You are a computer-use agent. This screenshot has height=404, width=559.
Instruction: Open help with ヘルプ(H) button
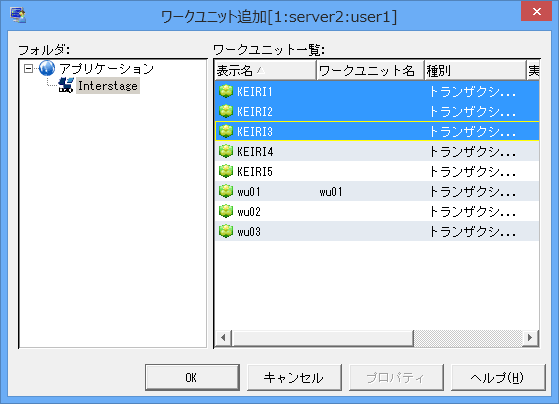point(498,377)
